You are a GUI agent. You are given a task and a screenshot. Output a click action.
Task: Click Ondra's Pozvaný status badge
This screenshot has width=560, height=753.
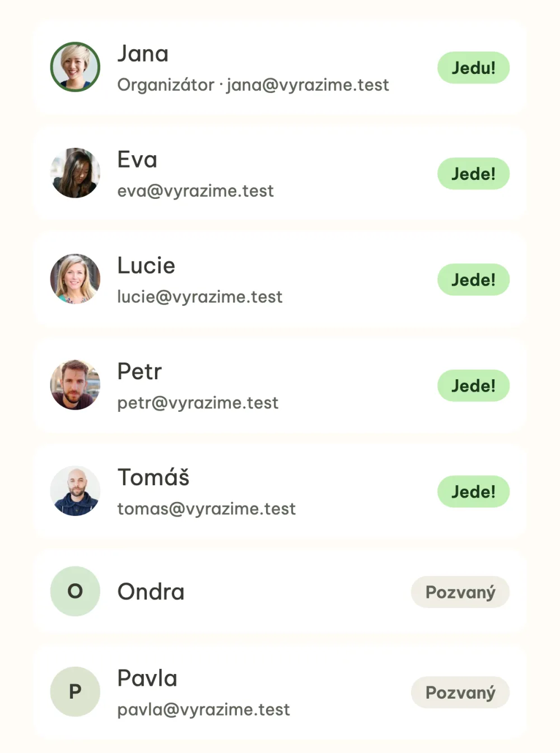coord(460,592)
